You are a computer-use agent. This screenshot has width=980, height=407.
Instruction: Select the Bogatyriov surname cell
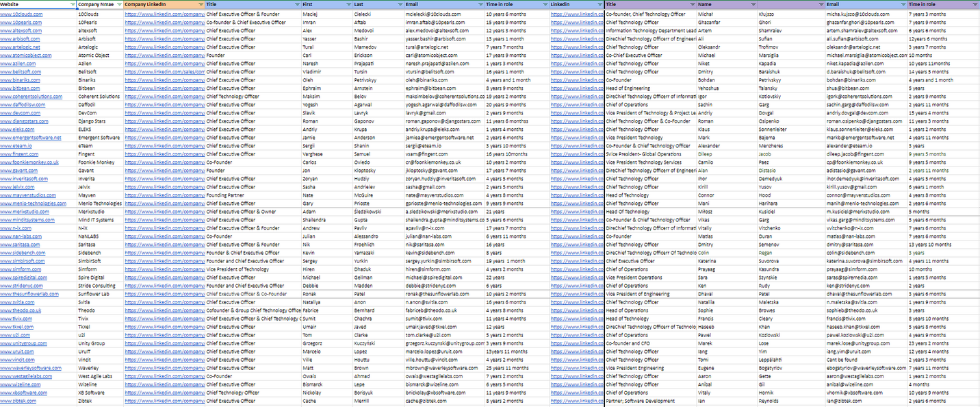point(790,368)
